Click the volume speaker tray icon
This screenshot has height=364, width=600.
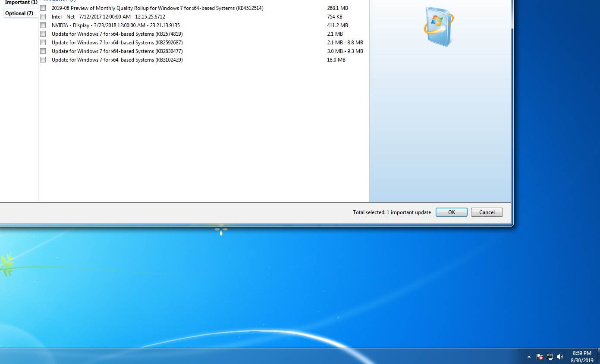[560, 357]
